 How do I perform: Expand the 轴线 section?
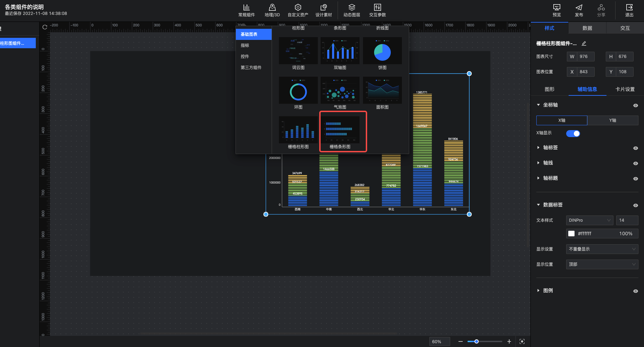538,163
